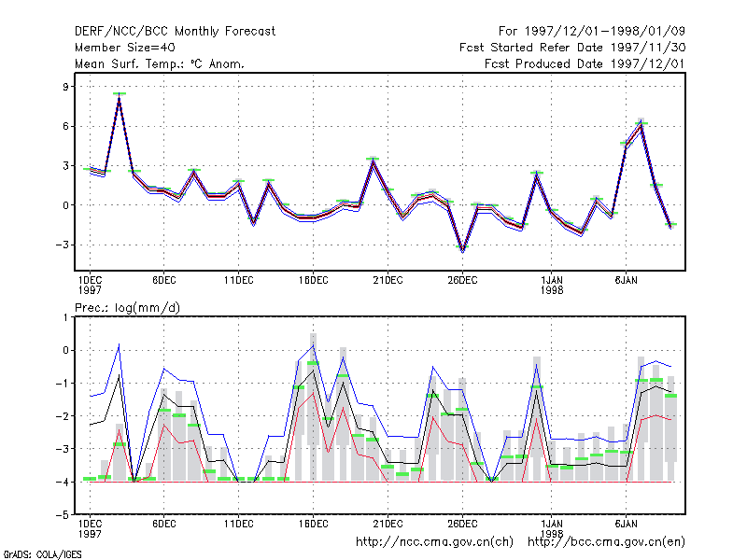This screenshot has width=747, height=560.
Task: Click the GrADS: COLA/IGES credit text
Action: 42,554
